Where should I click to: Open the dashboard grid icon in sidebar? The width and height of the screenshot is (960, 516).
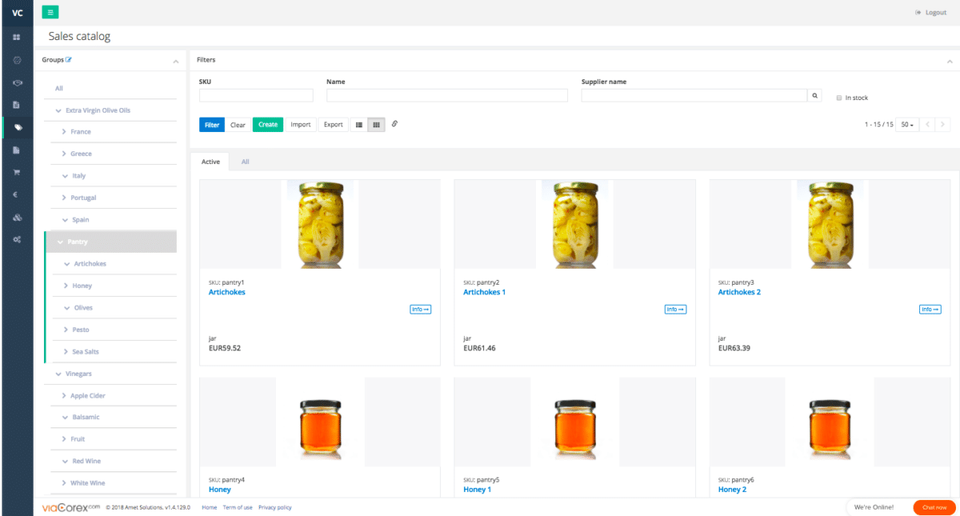16,37
